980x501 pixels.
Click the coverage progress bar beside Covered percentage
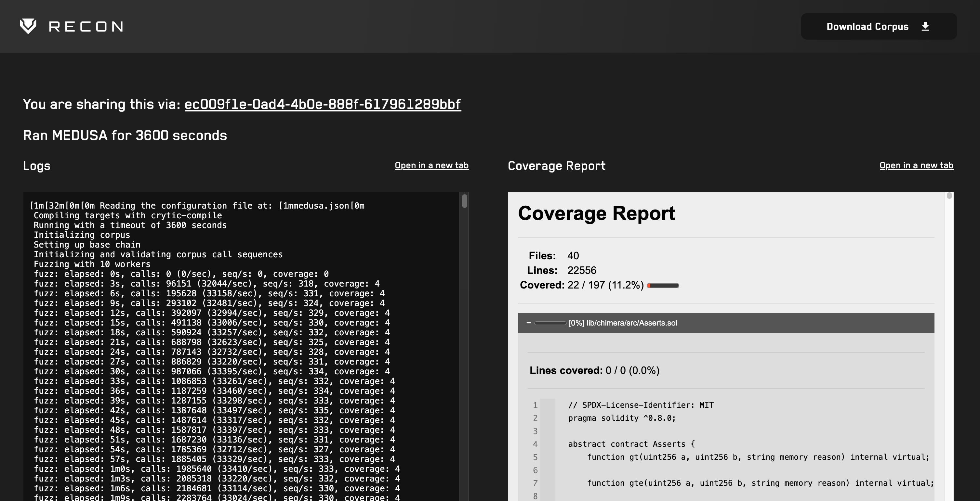[x=663, y=286]
